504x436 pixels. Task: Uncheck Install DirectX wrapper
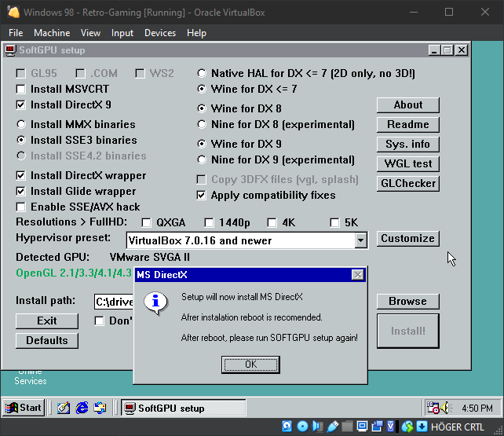tap(20, 175)
